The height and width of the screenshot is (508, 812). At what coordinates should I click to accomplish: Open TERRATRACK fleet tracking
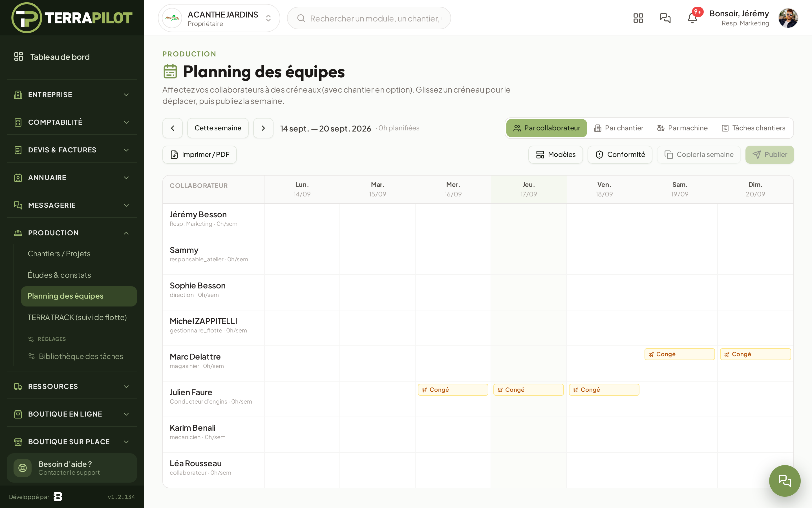click(x=78, y=317)
